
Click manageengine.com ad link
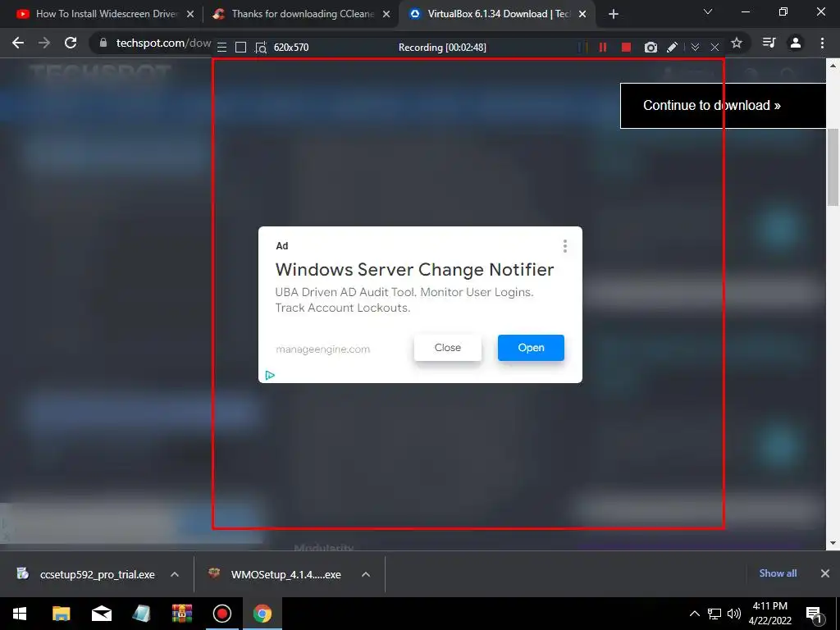[x=322, y=349]
